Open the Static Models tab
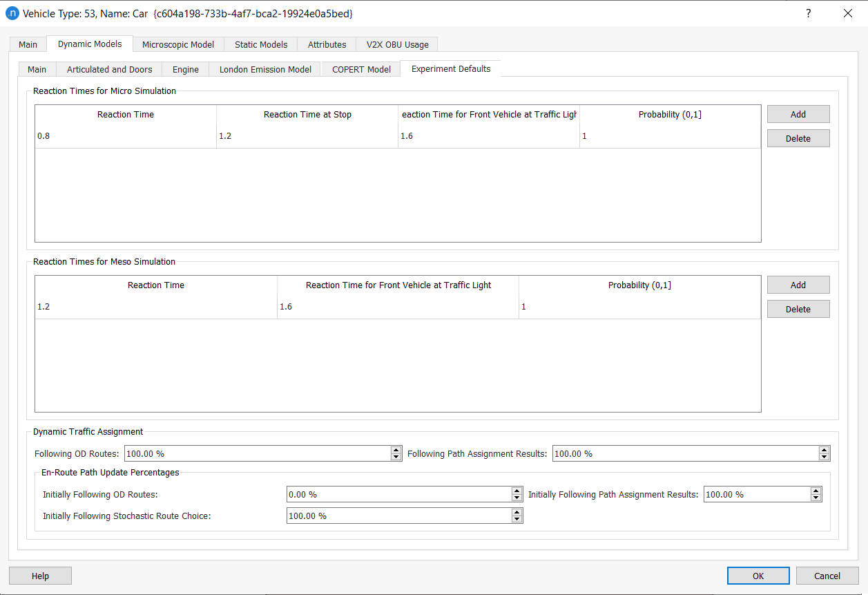Image resolution: width=868 pixels, height=595 pixels. coord(260,44)
